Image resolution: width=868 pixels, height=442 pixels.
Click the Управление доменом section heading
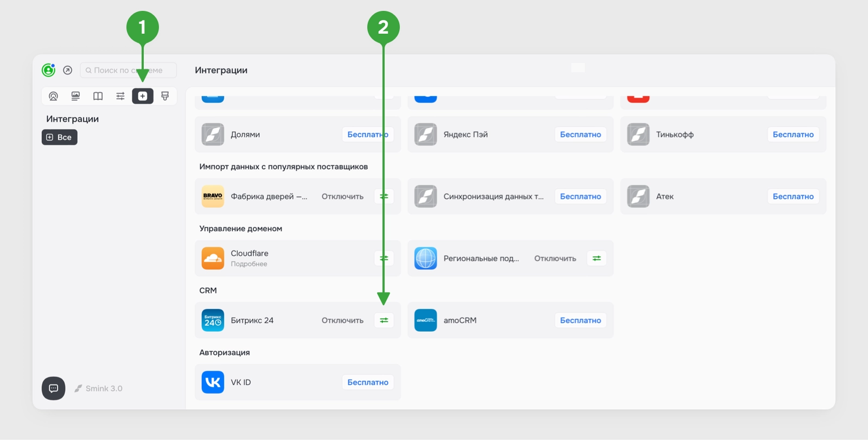click(241, 229)
